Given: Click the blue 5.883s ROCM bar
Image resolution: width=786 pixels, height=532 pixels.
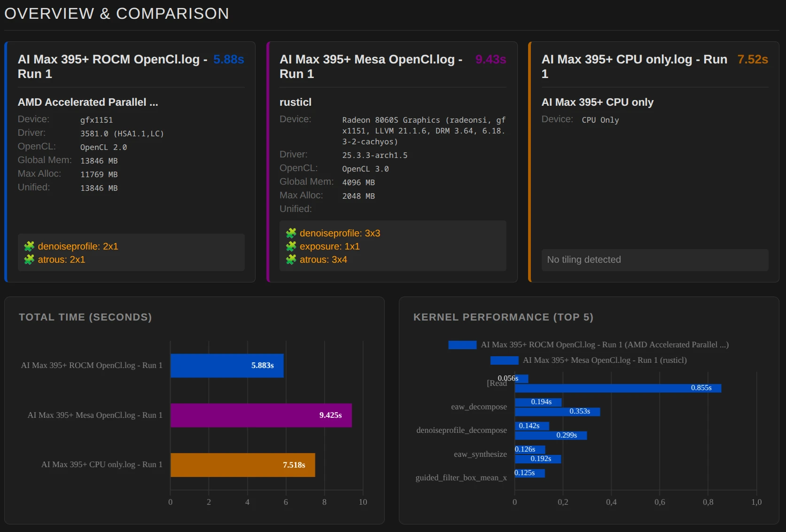Looking at the screenshot, I should 227,366.
